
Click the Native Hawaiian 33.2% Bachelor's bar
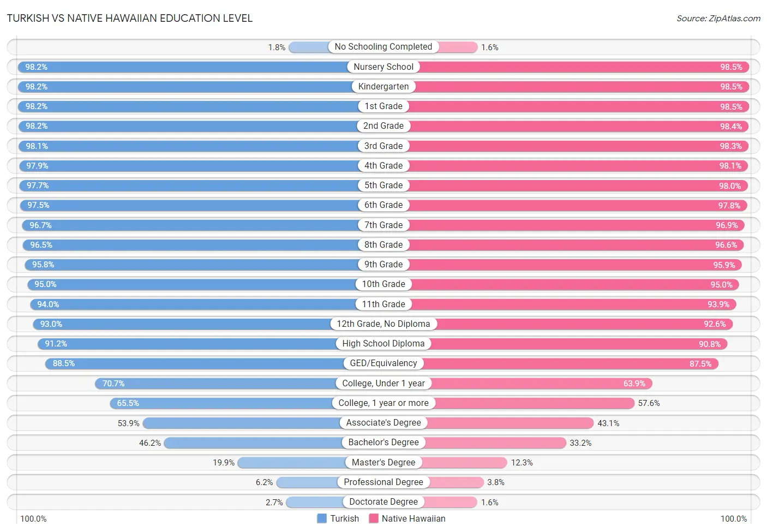[x=495, y=443]
